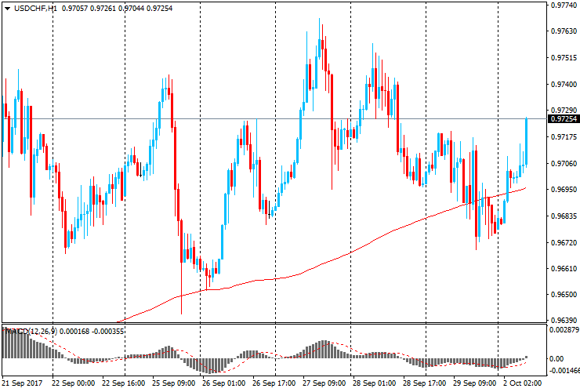580x392 pixels.
Task: Click the 0.97740 price scale label
Action: [x=564, y=5]
